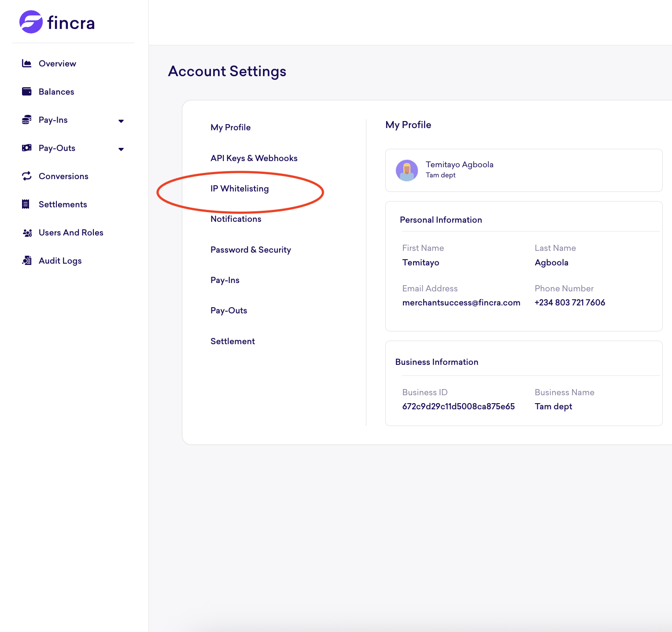The width and height of the screenshot is (672, 632).
Task: Select the My Profile settings tab
Action: pos(230,127)
